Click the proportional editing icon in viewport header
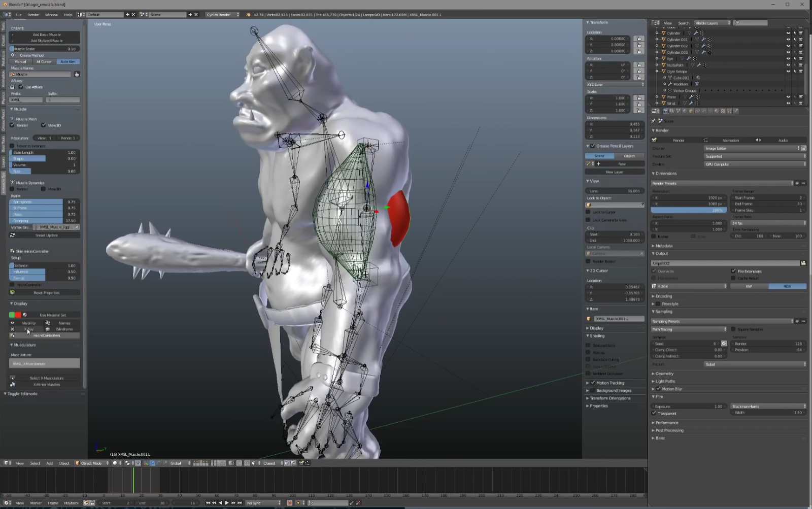Image resolution: width=812 pixels, height=509 pixels. click(x=239, y=463)
